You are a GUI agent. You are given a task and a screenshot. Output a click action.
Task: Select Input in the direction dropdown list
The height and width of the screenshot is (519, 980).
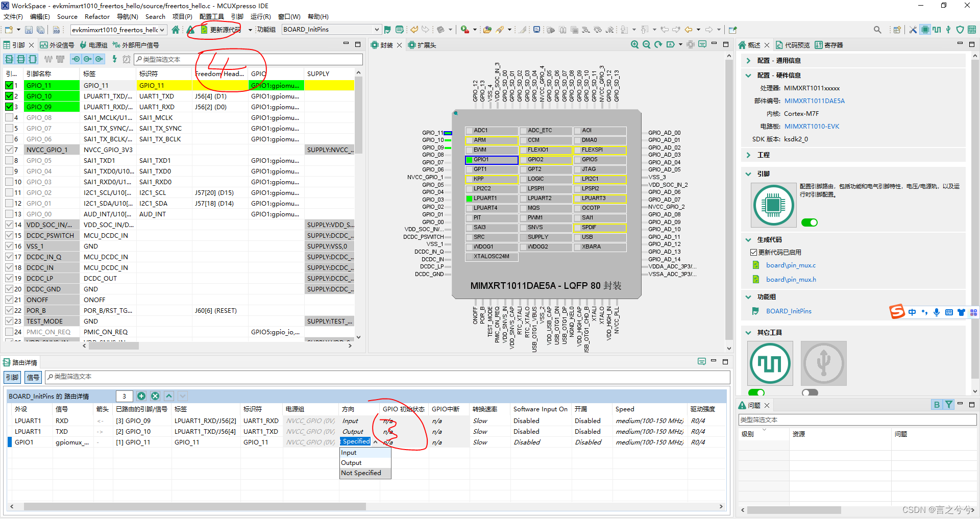point(365,453)
